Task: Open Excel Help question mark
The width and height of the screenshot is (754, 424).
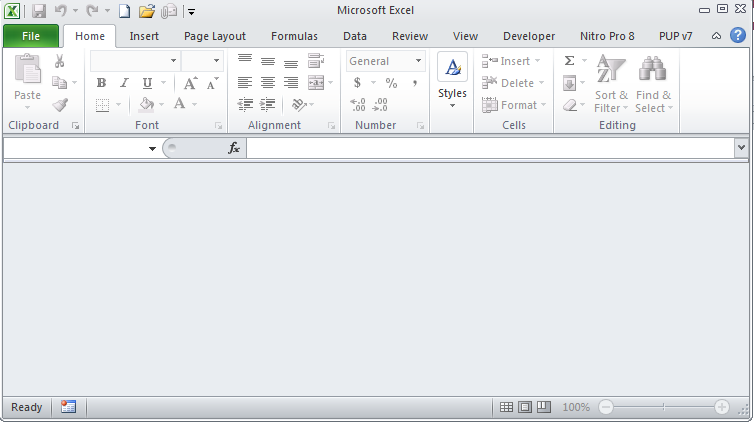Action: click(738, 35)
